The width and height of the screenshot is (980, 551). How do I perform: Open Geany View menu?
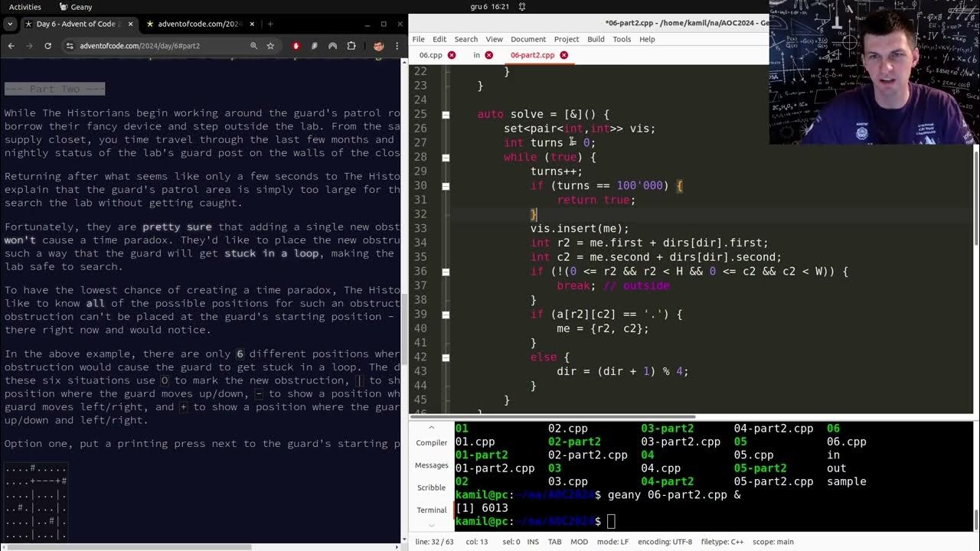click(495, 39)
